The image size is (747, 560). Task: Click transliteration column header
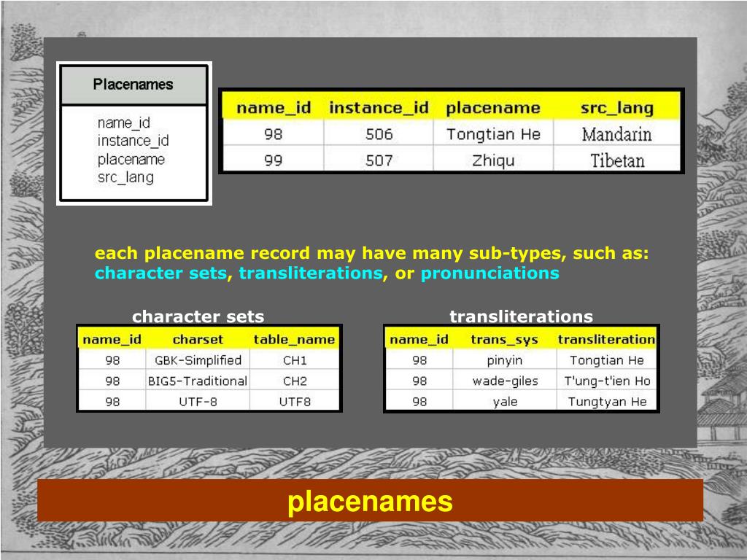[x=606, y=339]
